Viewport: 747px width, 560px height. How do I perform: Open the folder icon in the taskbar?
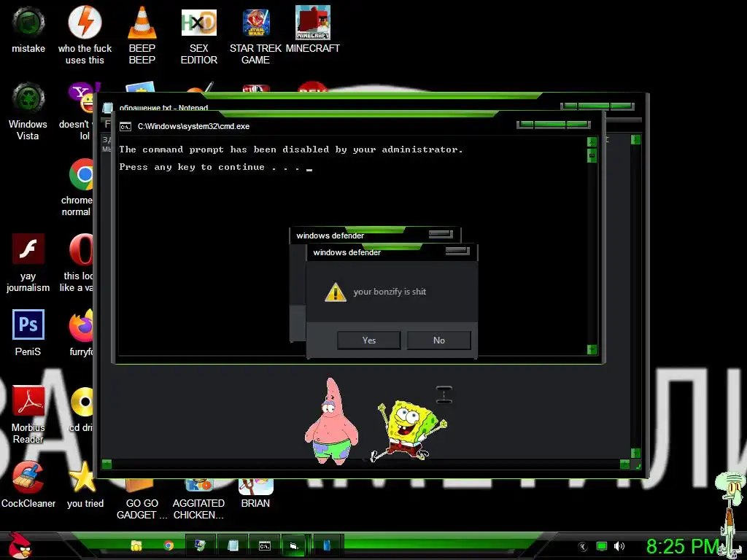click(136, 545)
